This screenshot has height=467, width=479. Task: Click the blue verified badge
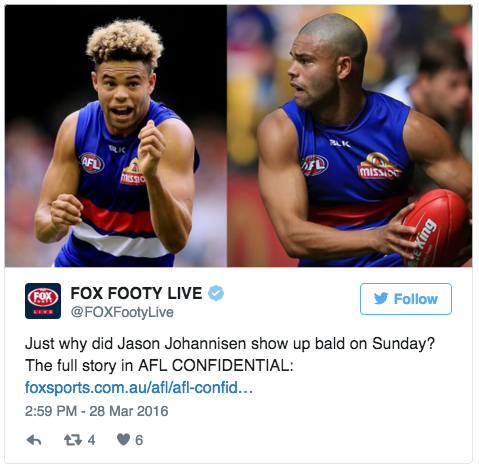click(216, 293)
